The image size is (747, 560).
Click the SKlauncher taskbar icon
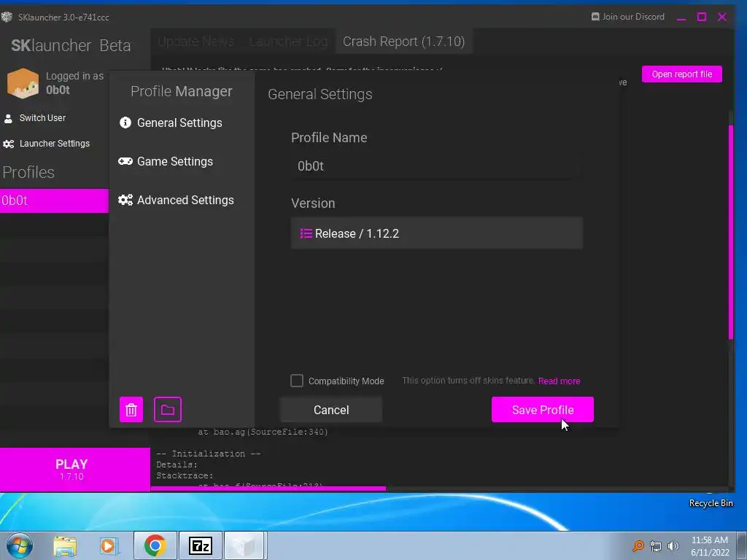(244, 545)
